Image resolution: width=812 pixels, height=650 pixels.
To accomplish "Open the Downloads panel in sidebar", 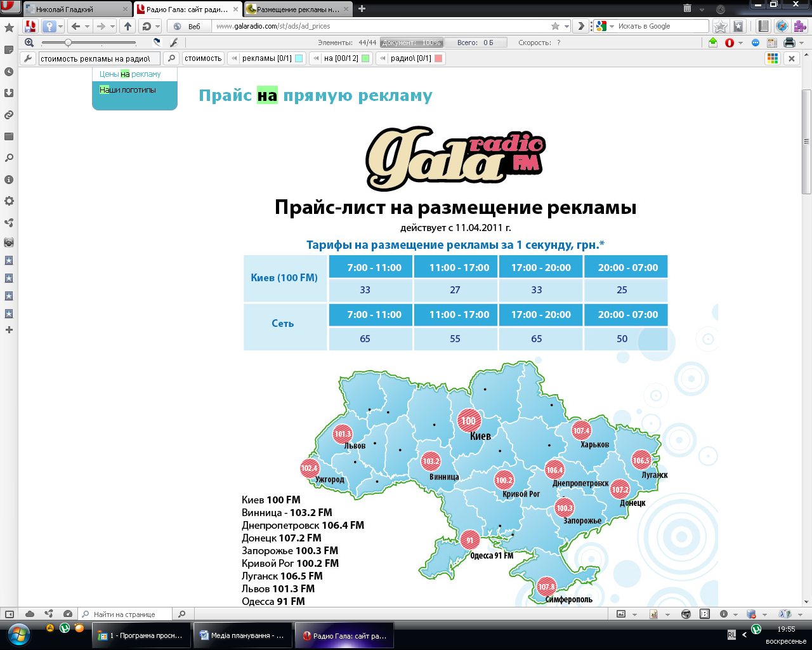I will point(9,93).
